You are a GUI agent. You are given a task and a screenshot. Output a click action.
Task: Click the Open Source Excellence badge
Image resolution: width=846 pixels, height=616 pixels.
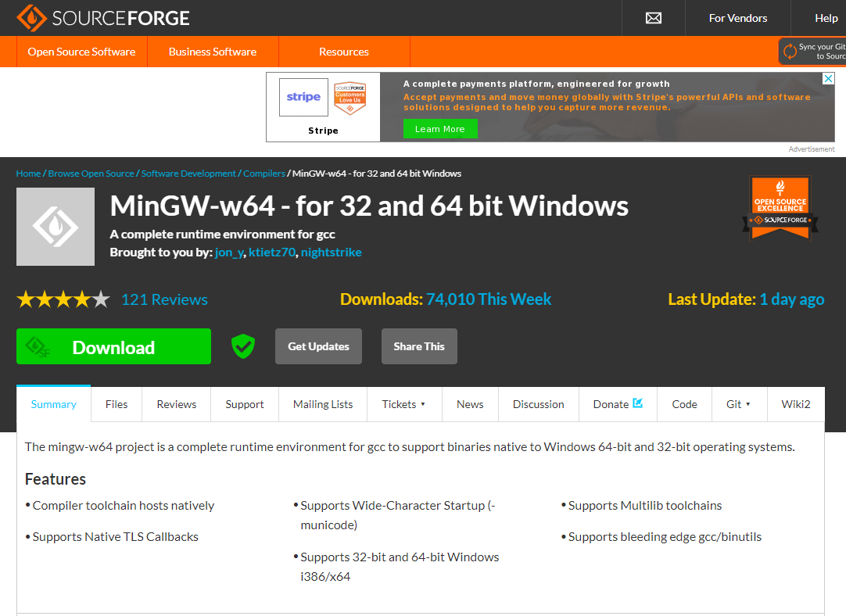[x=780, y=208]
